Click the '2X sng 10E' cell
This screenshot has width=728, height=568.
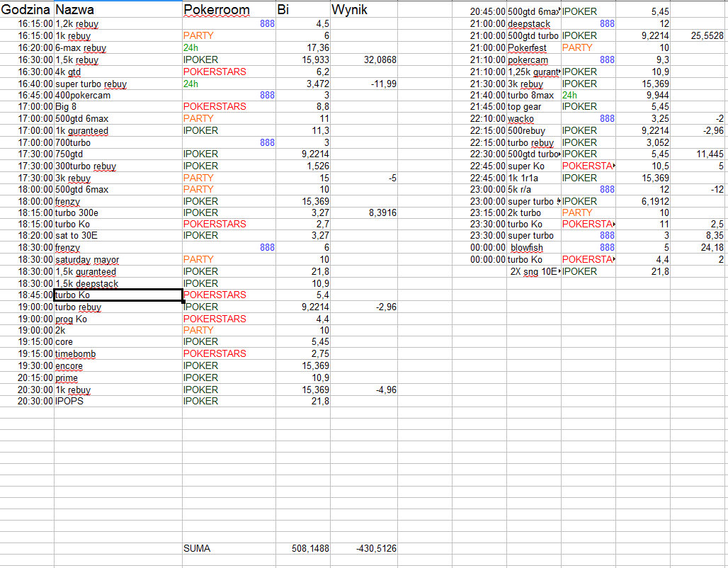(x=533, y=272)
